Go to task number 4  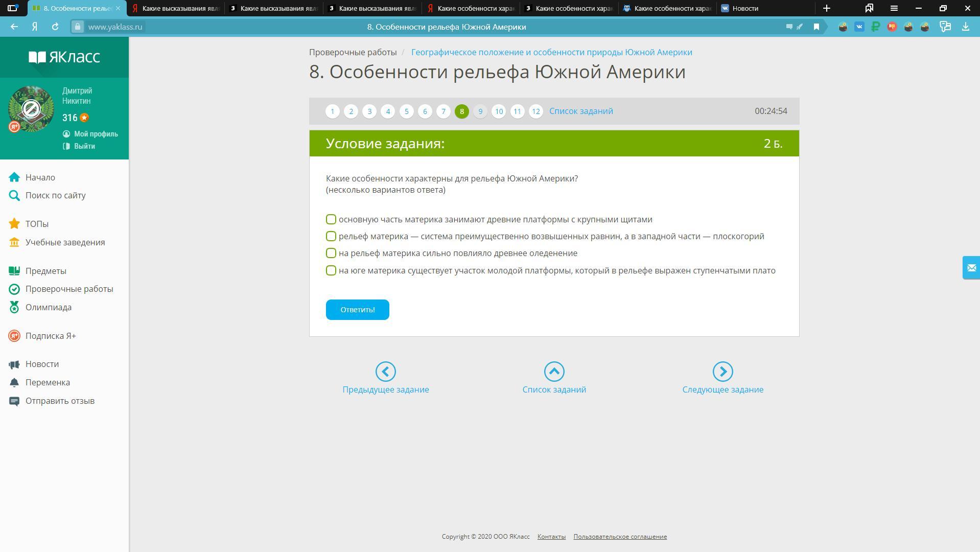(388, 111)
